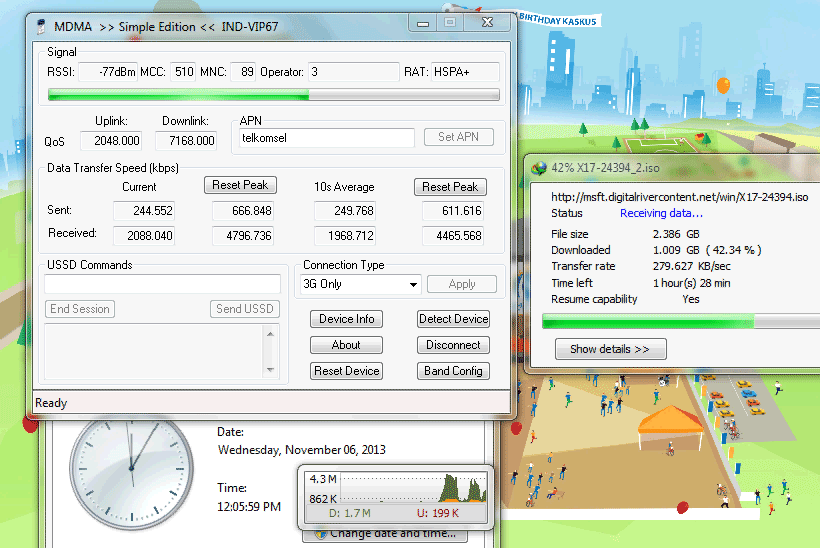The height and width of the screenshot is (548, 820).
Task: Open the About dialog
Action: 346,345
